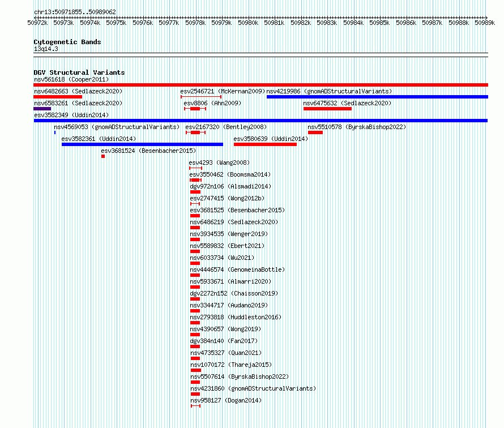Open variant nsv6033734 (Wu2021) label
Image resolution: width=504 pixels, height=428 pixels.
point(222,258)
